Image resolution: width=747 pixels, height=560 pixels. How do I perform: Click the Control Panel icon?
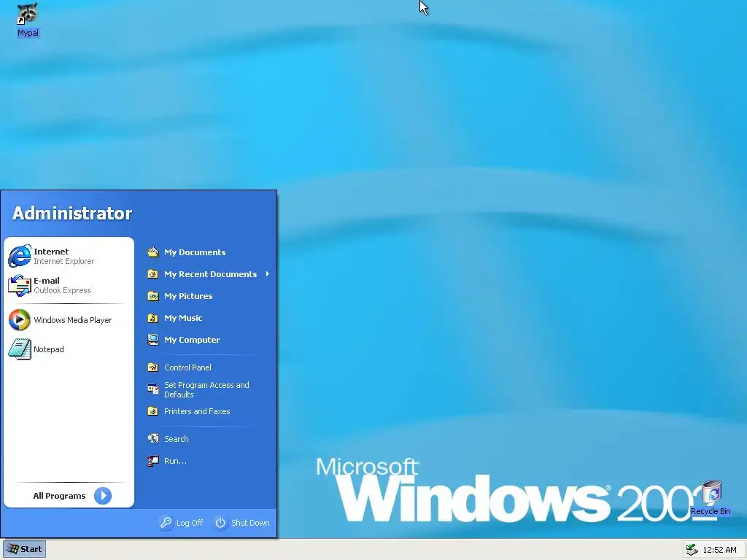point(153,367)
